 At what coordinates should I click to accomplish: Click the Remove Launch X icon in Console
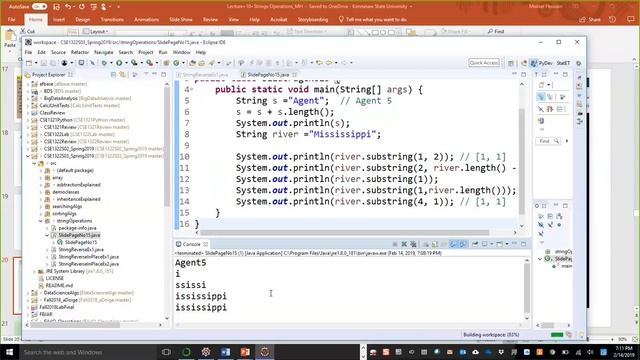click(404, 244)
